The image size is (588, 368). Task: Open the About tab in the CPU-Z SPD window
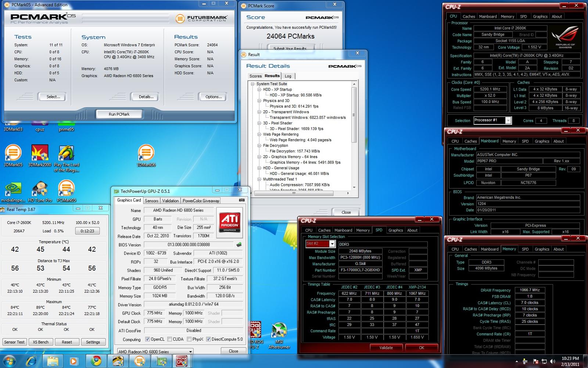point(412,230)
